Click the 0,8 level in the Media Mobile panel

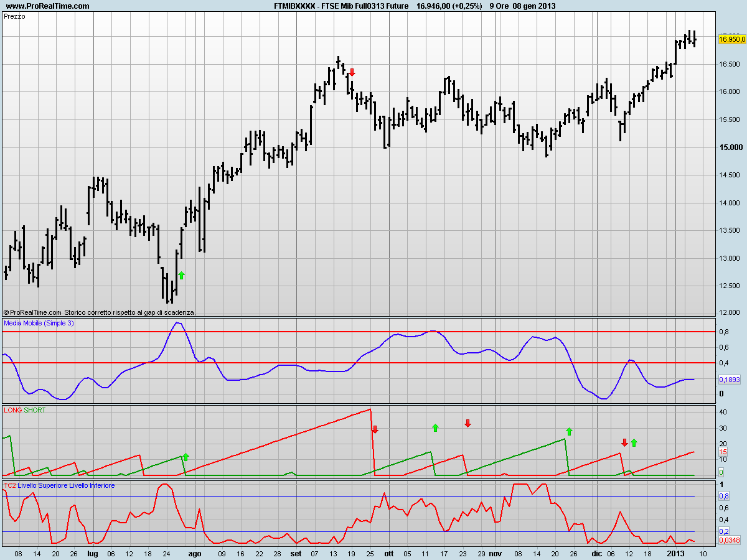point(724,332)
